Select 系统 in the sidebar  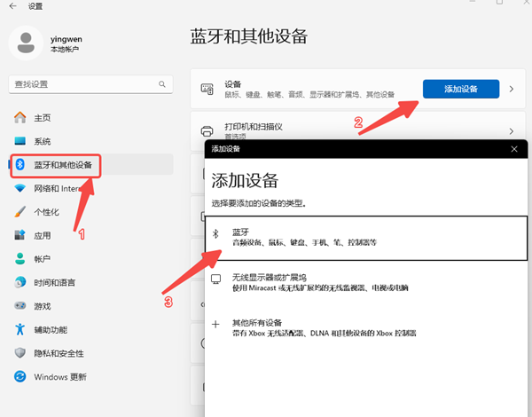42,141
